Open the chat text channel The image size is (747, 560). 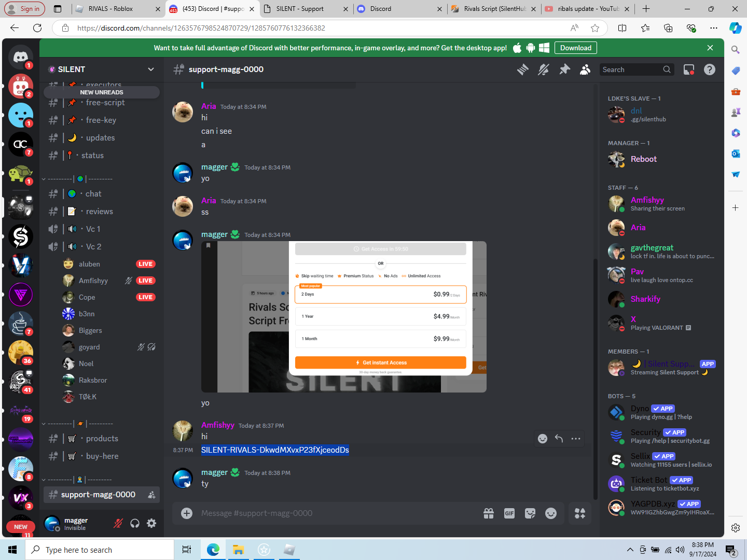point(102,194)
